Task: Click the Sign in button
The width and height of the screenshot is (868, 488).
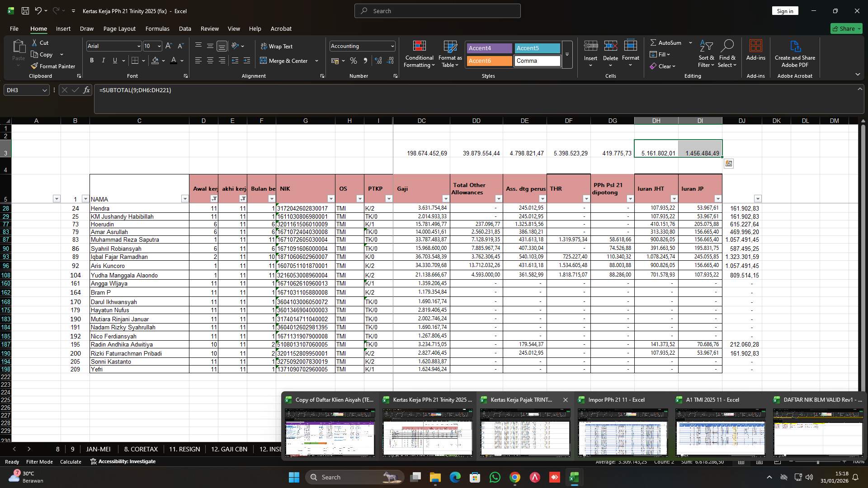Action: pyautogui.click(x=784, y=10)
